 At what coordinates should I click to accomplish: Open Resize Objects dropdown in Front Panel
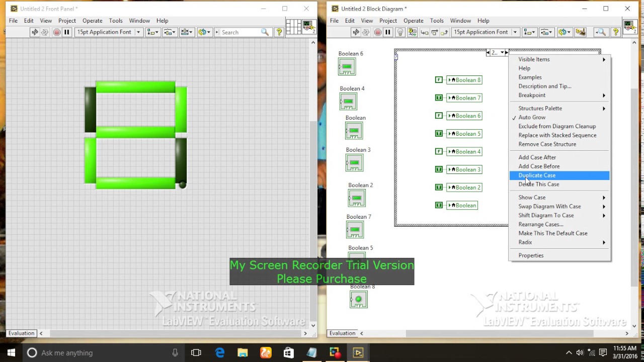(x=187, y=32)
